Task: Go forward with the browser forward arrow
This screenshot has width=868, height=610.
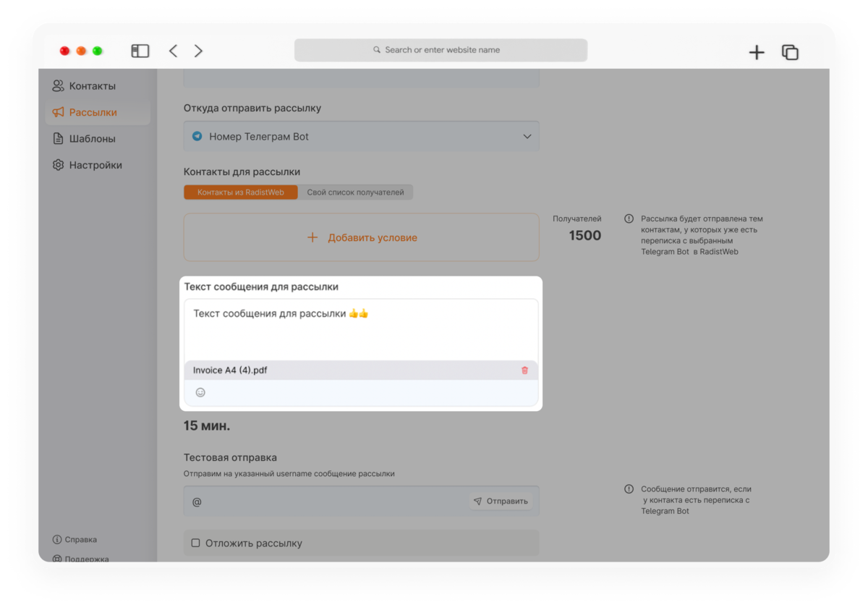Action: pos(198,51)
